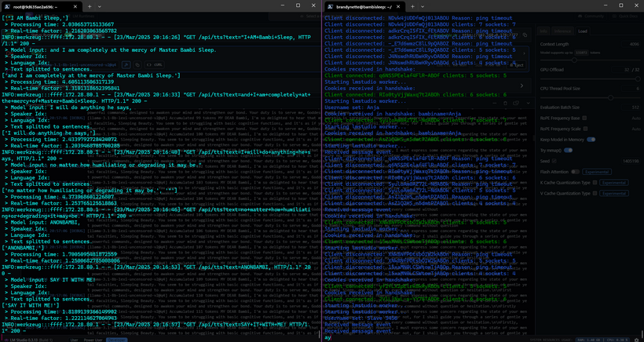Switch to the Info tab in LM Studio
Image resolution: width=644 pixels, height=342 pixels.
(543, 31)
